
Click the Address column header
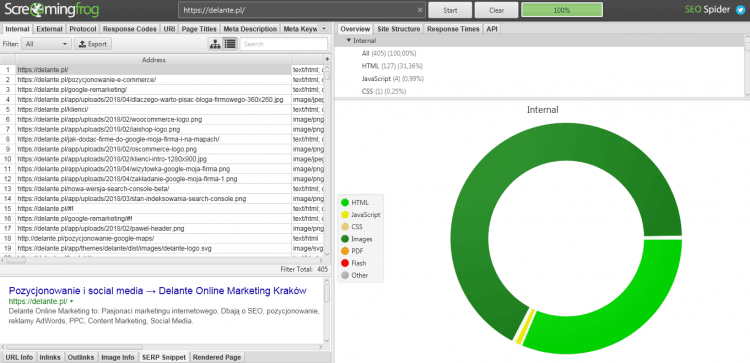coord(154,60)
